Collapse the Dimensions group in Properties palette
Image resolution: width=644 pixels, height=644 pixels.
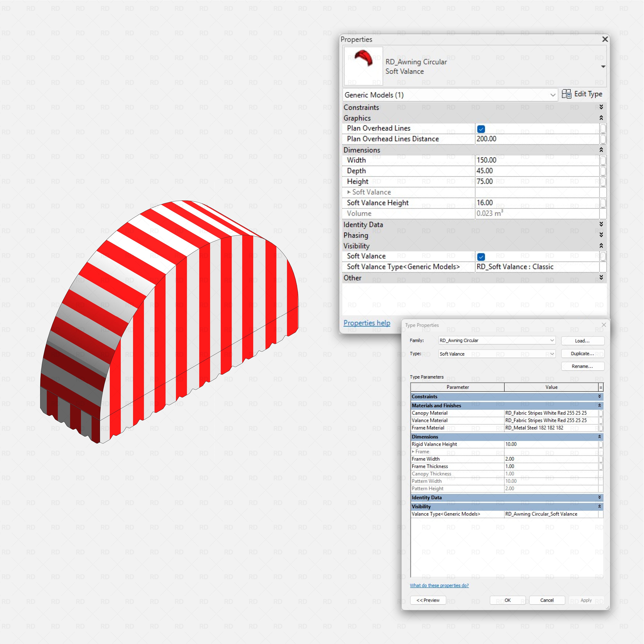(x=601, y=150)
